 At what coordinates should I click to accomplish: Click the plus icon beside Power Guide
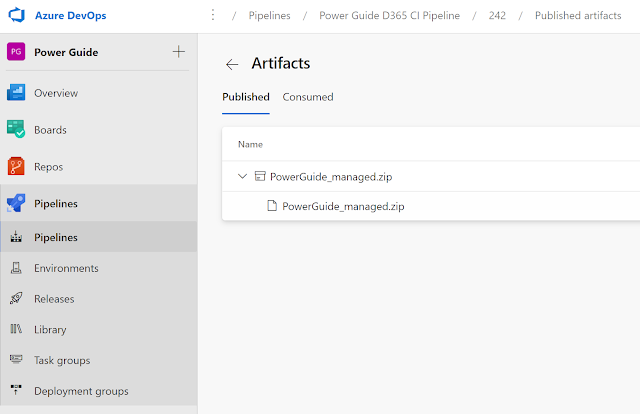178,52
